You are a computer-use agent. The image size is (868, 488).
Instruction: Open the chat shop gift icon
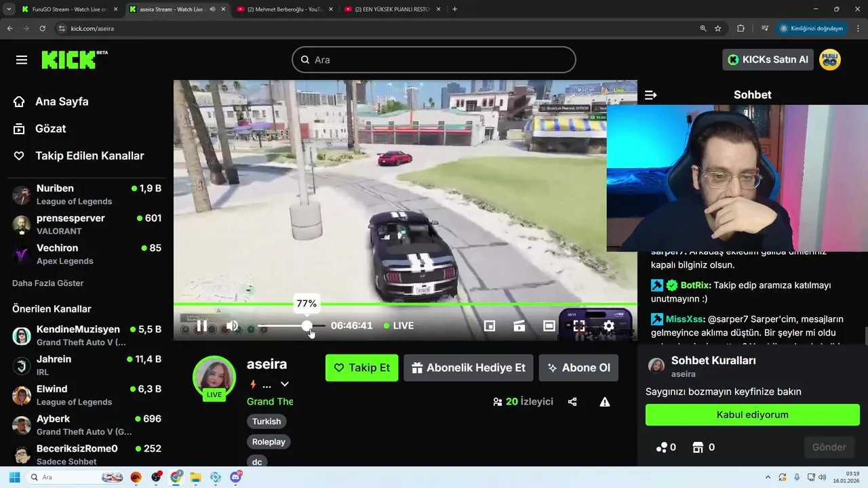click(x=703, y=447)
